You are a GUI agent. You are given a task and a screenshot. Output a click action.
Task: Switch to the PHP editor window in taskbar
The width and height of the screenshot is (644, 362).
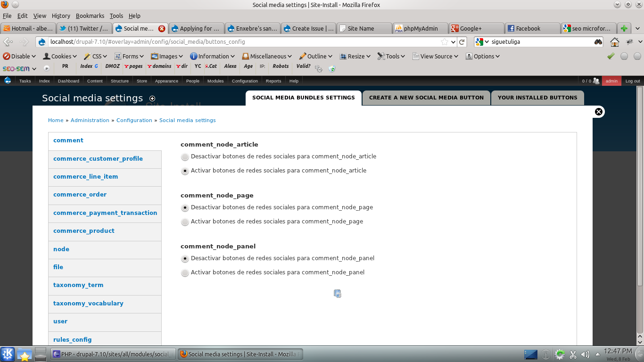coord(113,354)
